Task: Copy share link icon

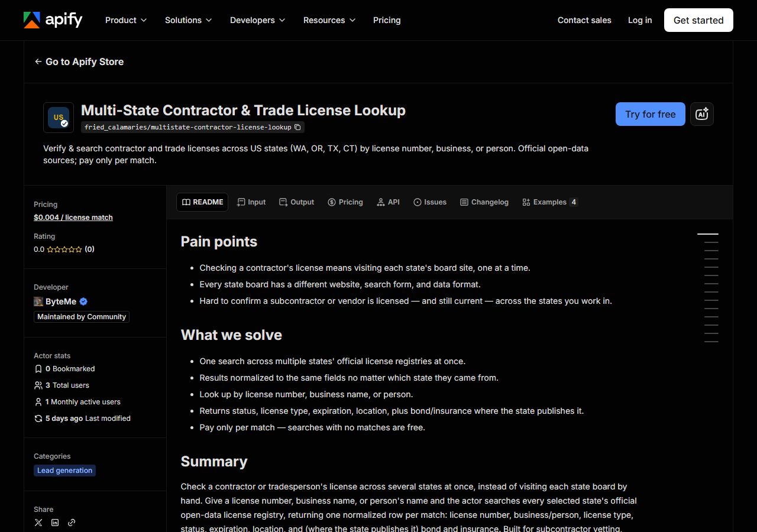Action: click(72, 523)
